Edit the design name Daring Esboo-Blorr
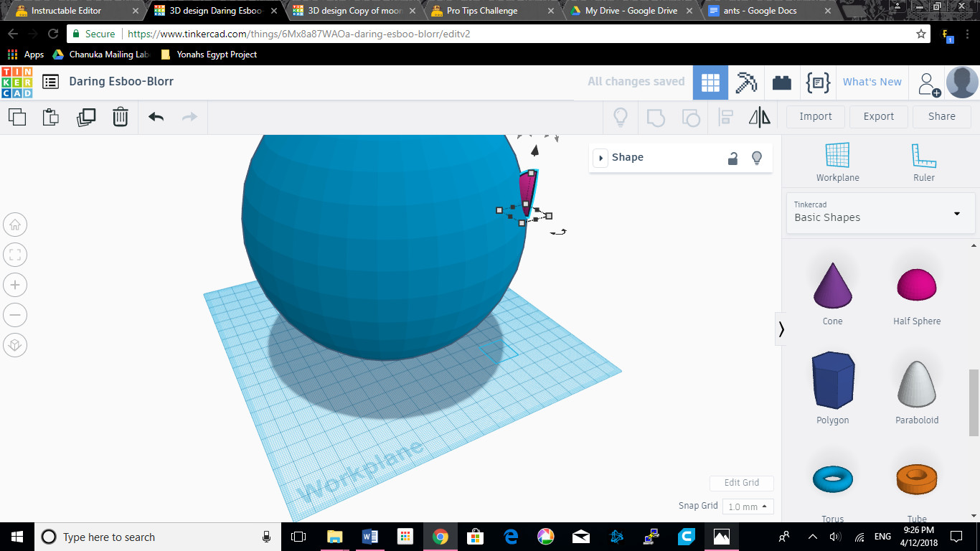The height and width of the screenshot is (551, 980). 121,82
